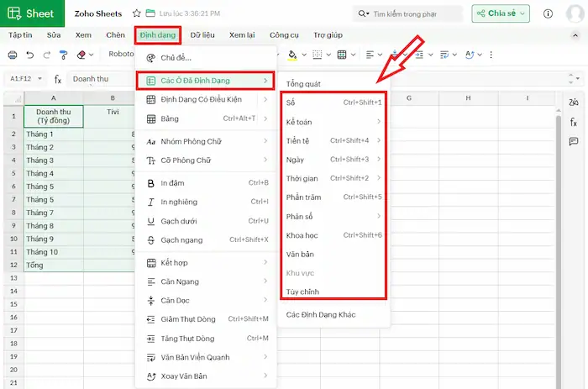Open the Sửa menu
588x389 pixels.
click(54, 35)
